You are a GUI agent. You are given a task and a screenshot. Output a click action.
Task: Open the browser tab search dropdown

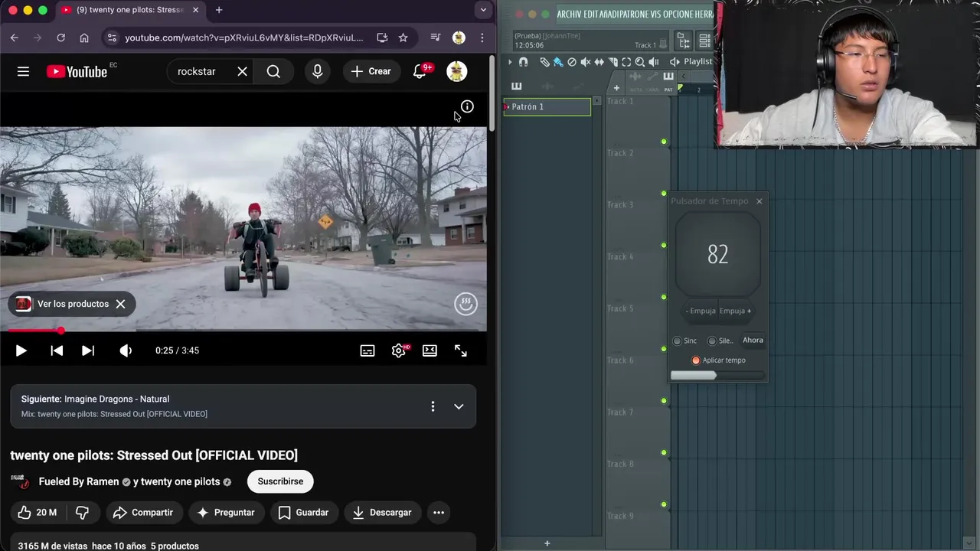482,10
